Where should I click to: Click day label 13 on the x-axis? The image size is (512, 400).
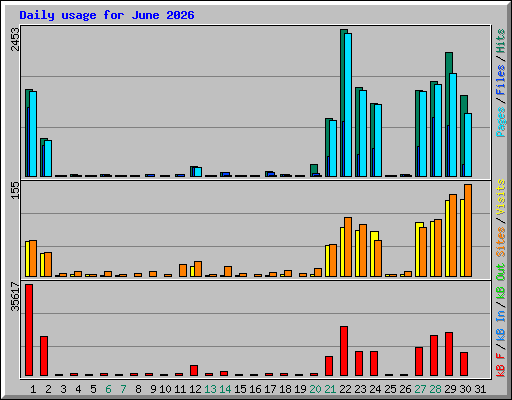coord(210,389)
